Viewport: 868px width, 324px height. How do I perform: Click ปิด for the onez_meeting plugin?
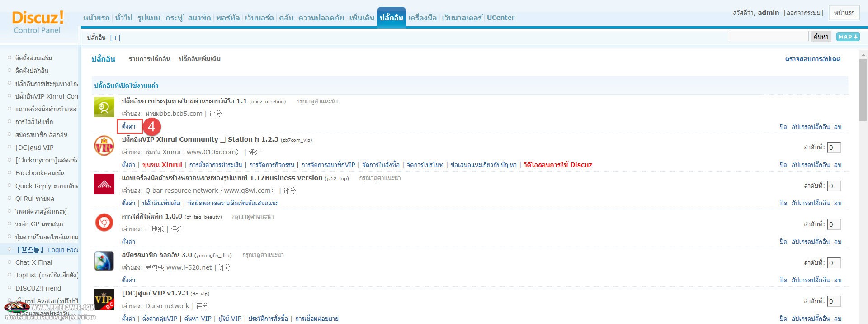(x=783, y=127)
